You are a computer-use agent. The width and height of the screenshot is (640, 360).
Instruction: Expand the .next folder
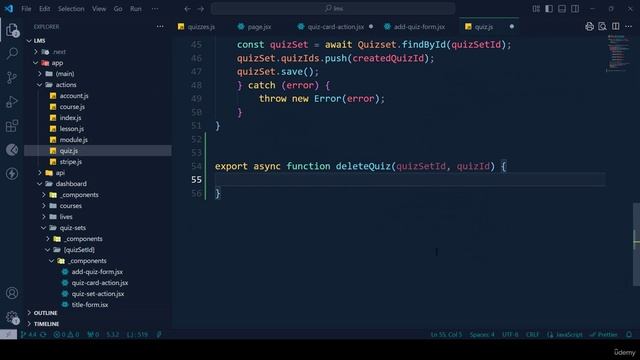pos(59,52)
